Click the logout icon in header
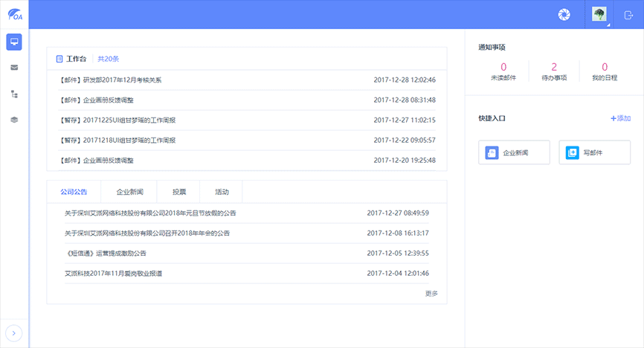Image resolution: width=644 pixels, height=348 pixels. pos(628,14)
